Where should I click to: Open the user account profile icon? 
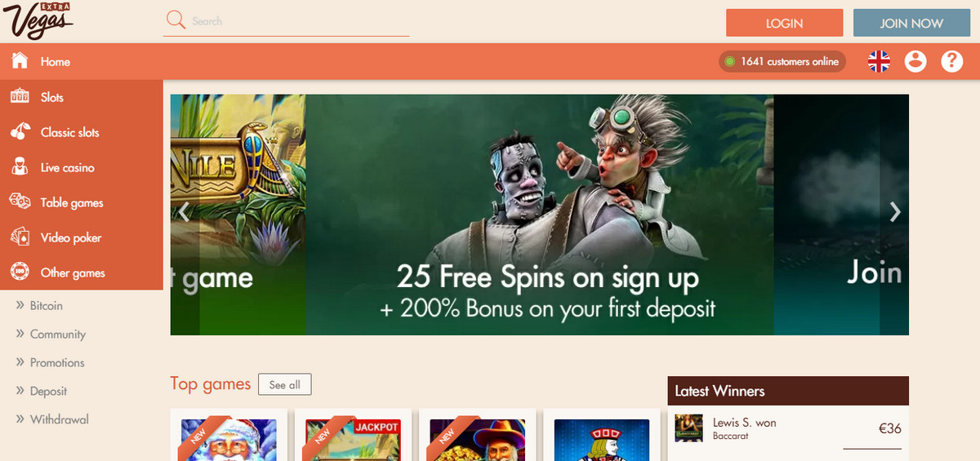coord(915,61)
